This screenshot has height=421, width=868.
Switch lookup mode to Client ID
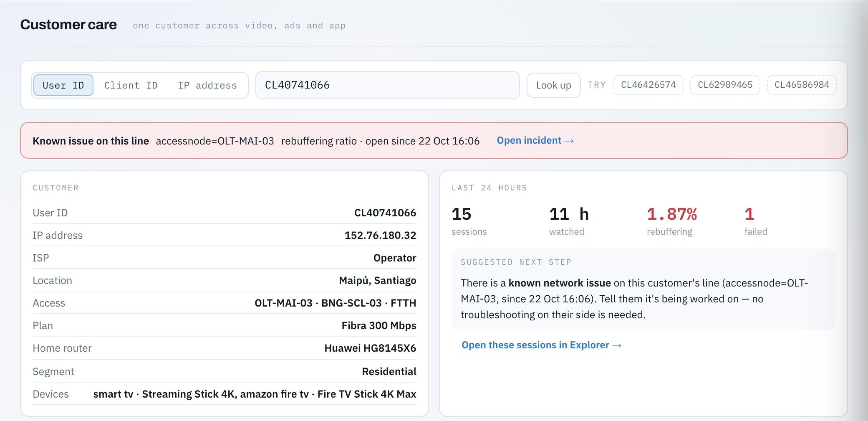(131, 85)
